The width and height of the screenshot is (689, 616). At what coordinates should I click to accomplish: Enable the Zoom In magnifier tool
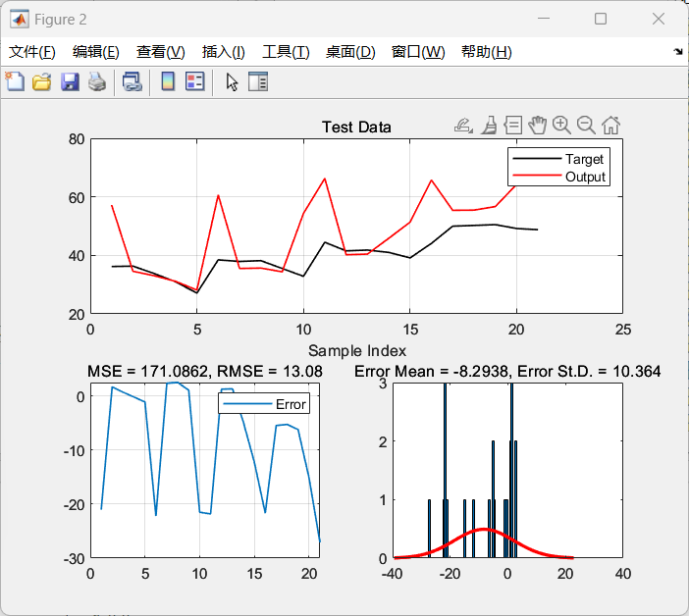click(x=561, y=125)
